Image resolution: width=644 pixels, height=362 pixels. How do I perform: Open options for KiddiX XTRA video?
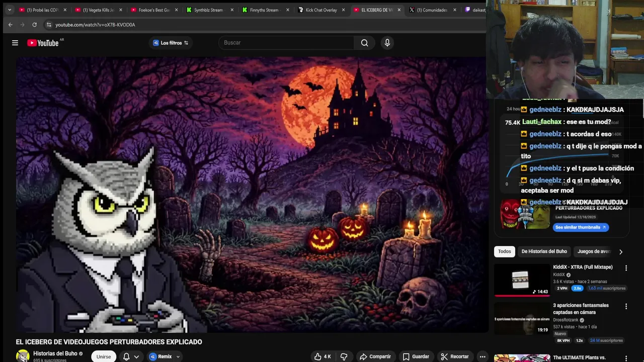(x=626, y=268)
